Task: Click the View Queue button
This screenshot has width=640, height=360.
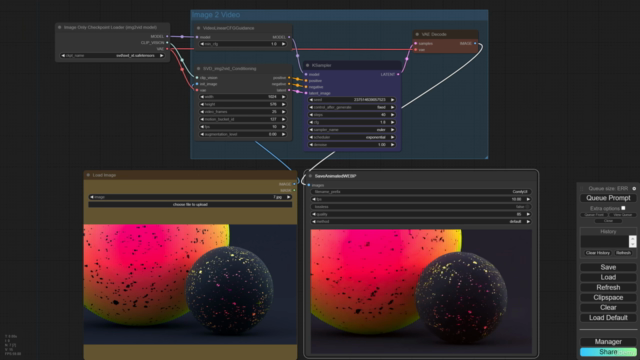Action: tap(622, 215)
